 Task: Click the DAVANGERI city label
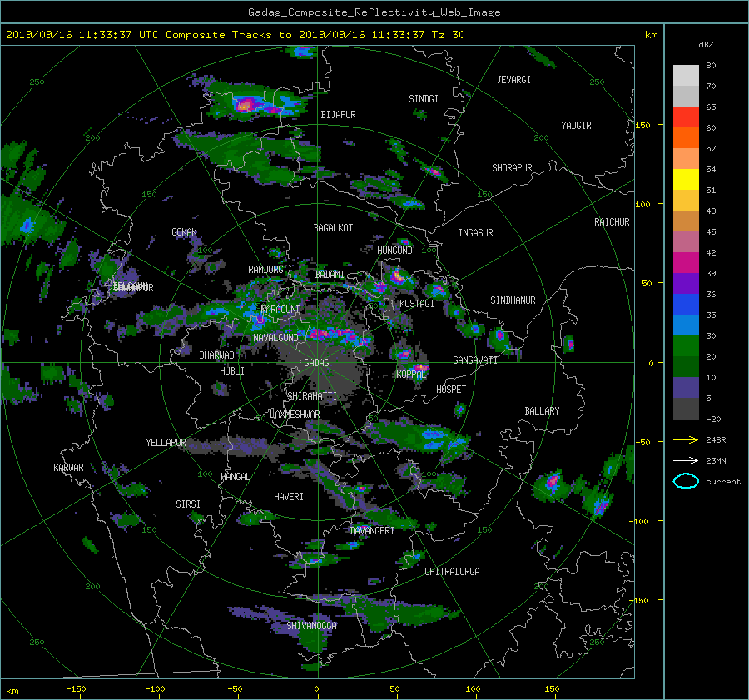(x=372, y=531)
